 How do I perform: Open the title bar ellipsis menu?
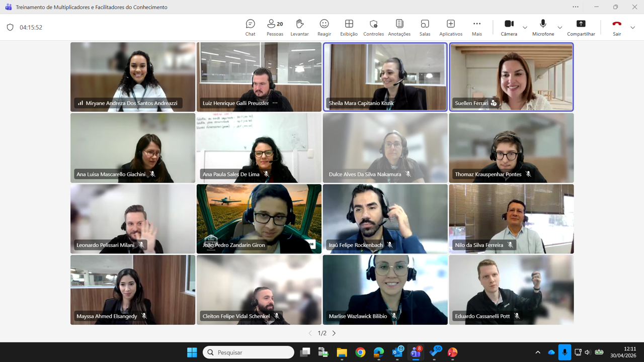tap(576, 7)
